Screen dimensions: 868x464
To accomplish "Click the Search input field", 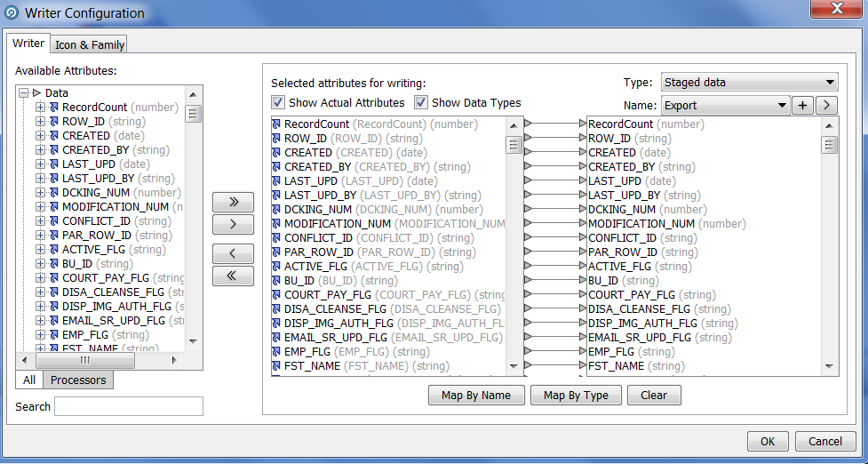I will click(x=129, y=406).
